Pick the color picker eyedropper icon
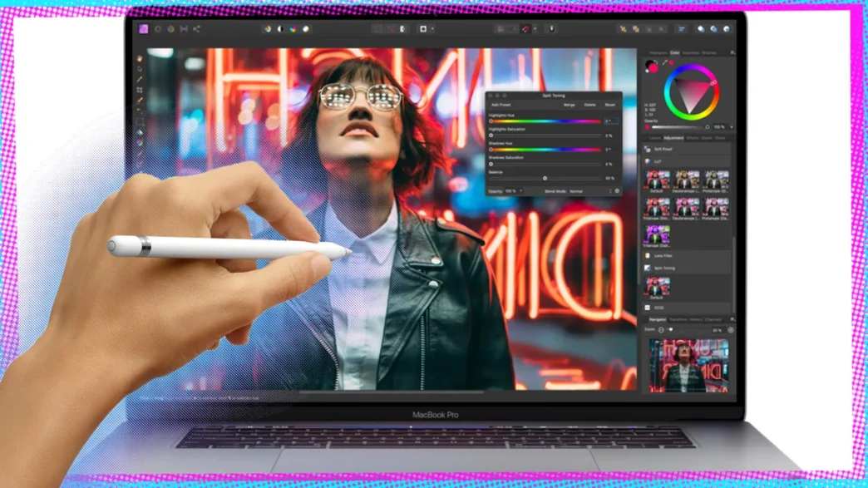Image resolution: width=868 pixels, height=488 pixels. [665, 63]
